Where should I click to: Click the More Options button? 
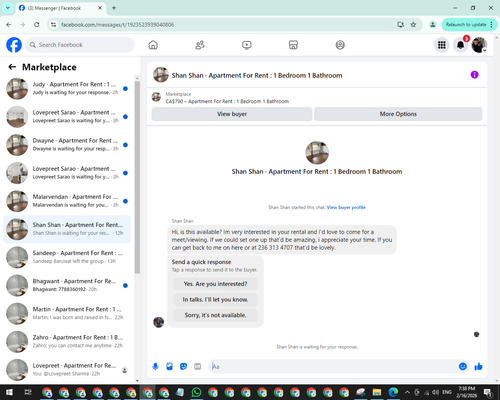coord(398,114)
